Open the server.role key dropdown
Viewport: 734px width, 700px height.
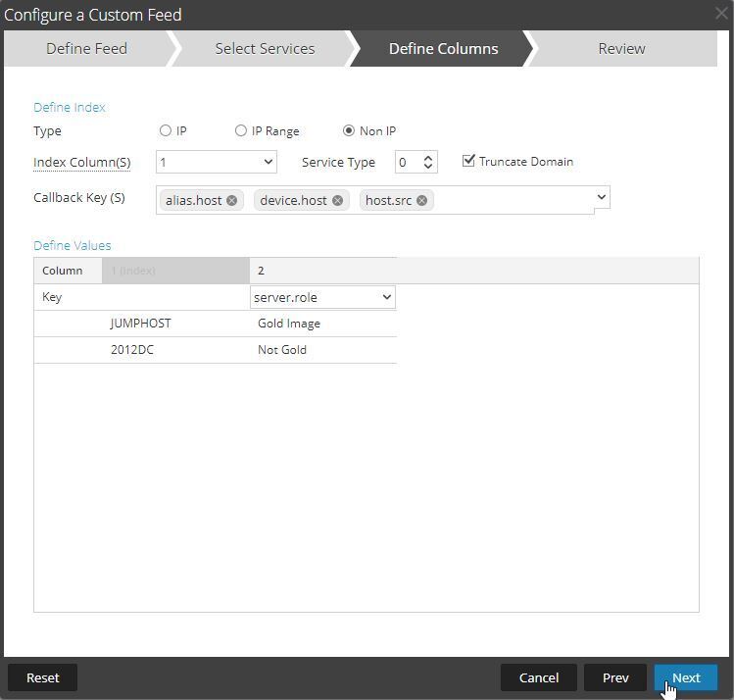tap(322, 297)
